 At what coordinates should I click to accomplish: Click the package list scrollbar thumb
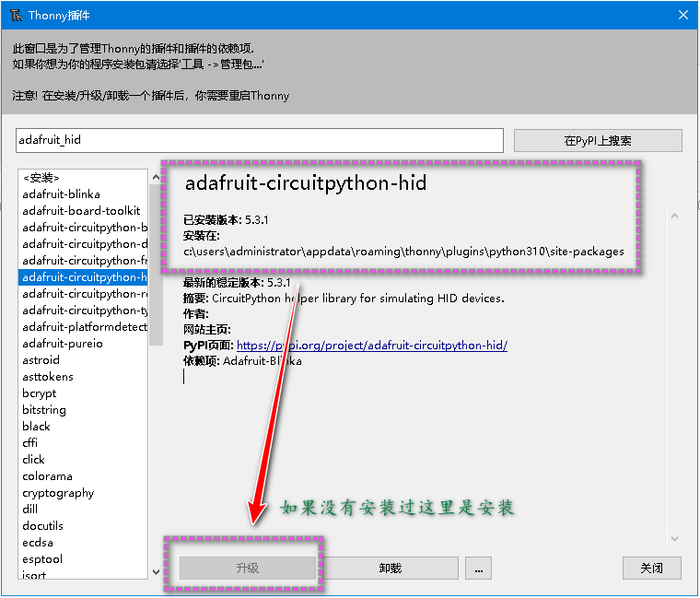click(x=156, y=264)
